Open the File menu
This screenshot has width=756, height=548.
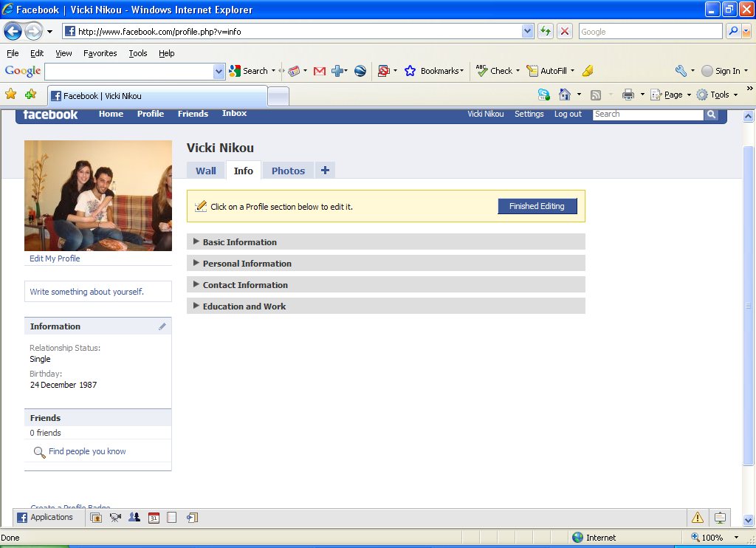click(x=13, y=53)
